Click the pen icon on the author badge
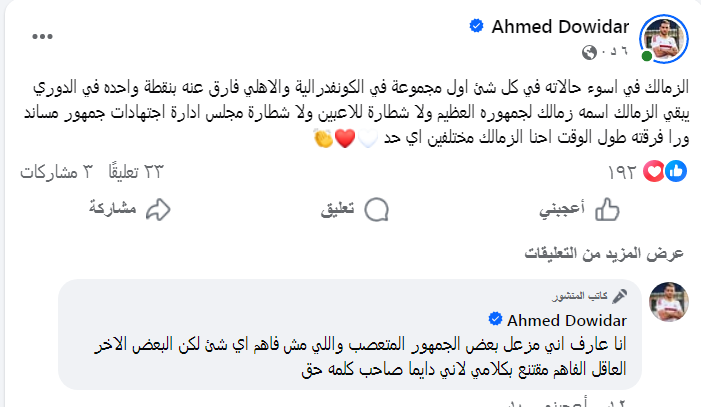 [620, 297]
